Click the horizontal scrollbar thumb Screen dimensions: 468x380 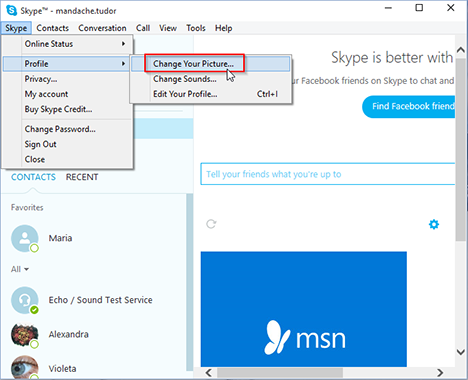coord(280,372)
